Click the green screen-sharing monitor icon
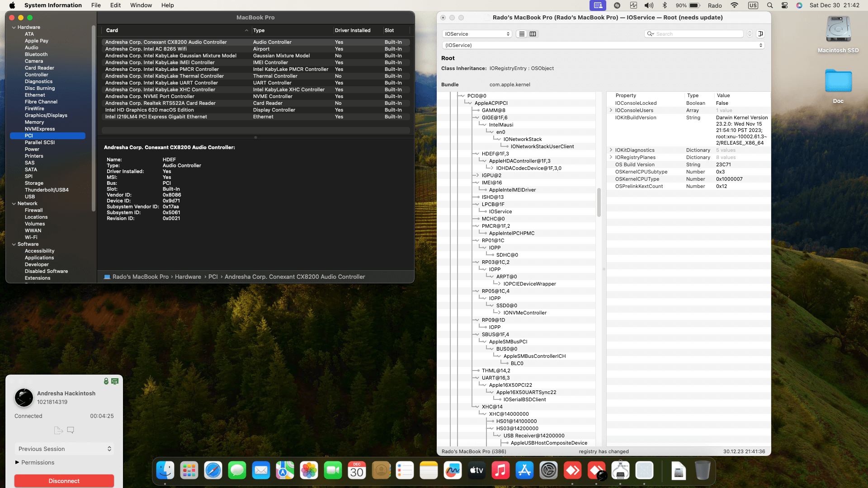The height and width of the screenshot is (488, 868). (115, 381)
